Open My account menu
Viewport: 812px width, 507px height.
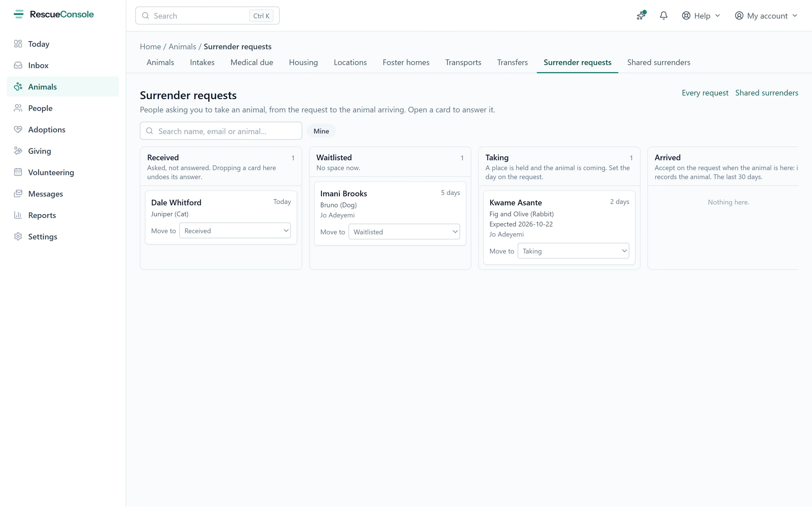766,16
